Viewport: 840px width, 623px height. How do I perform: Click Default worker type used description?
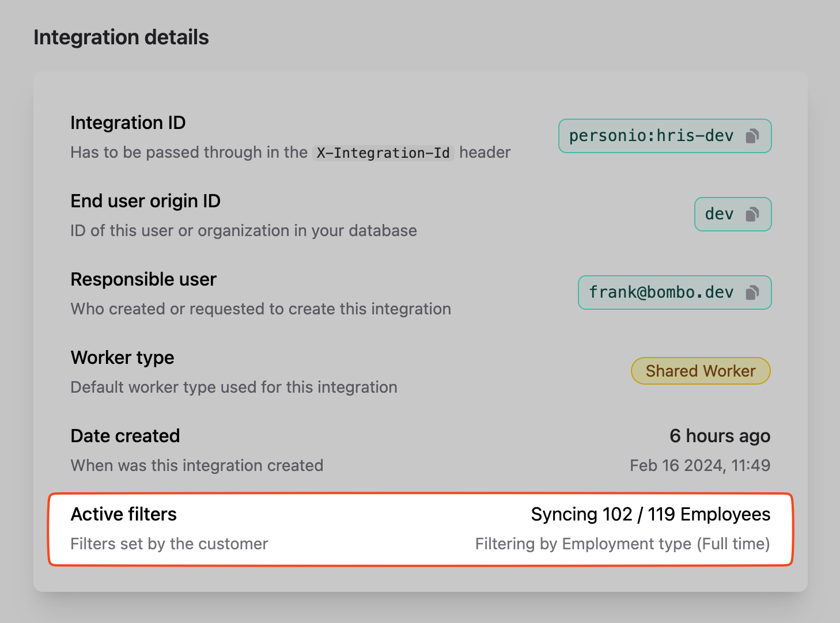coord(234,387)
